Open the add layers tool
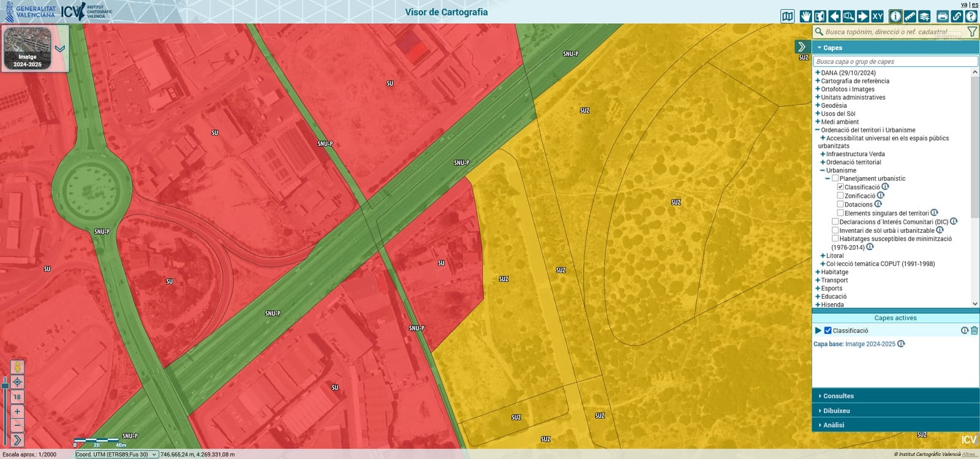This screenshot has width=980, height=459. pyautogui.click(x=924, y=16)
